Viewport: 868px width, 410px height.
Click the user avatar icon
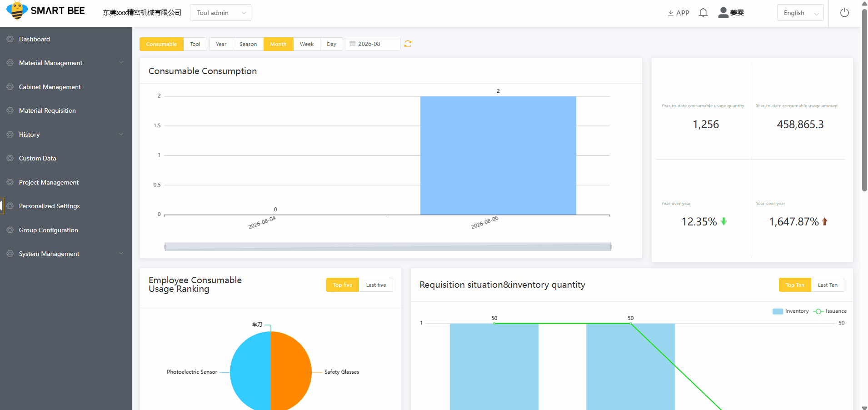723,13
